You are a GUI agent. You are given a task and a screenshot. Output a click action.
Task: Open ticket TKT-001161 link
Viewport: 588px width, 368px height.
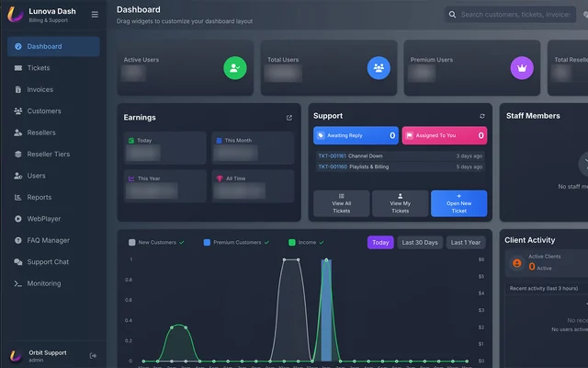tap(332, 155)
